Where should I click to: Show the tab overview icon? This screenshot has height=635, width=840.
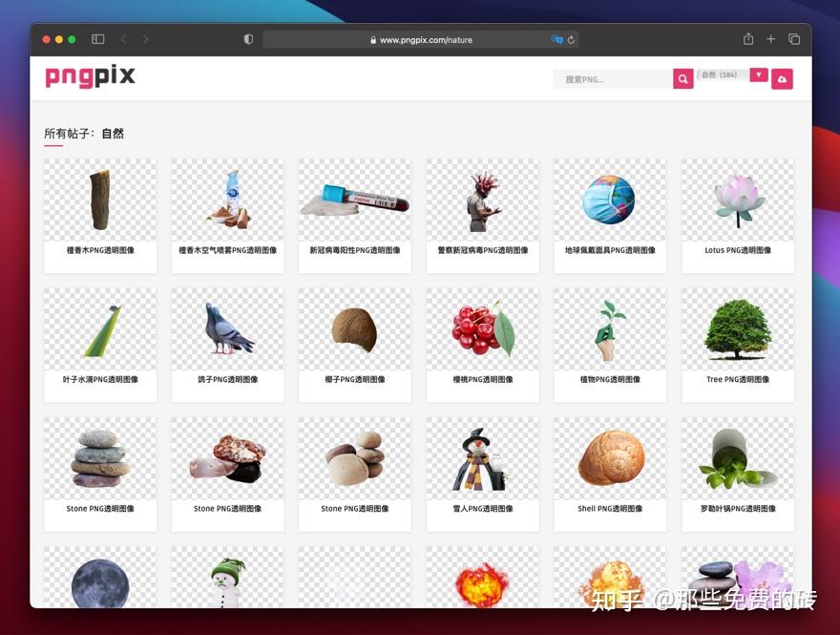(794, 38)
